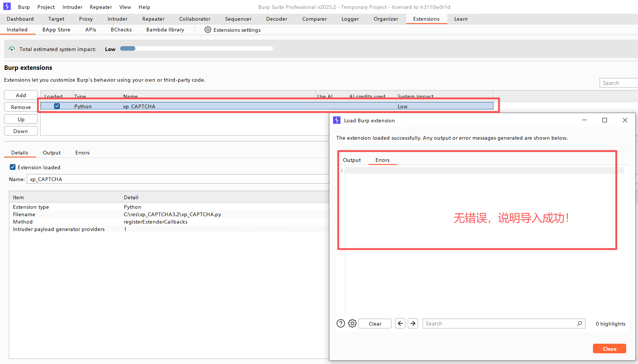Image resolution: width=638 pixels, height=364 pixels.
Task: Click the Search field in the dialog
Action: pos(504,323)
